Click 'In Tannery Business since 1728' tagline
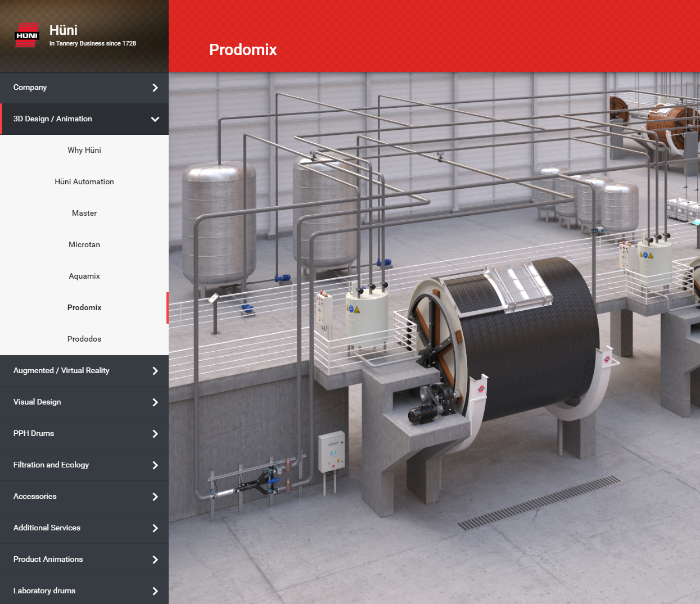This screenshot has width=700, height=604. [x=93, y=43]
